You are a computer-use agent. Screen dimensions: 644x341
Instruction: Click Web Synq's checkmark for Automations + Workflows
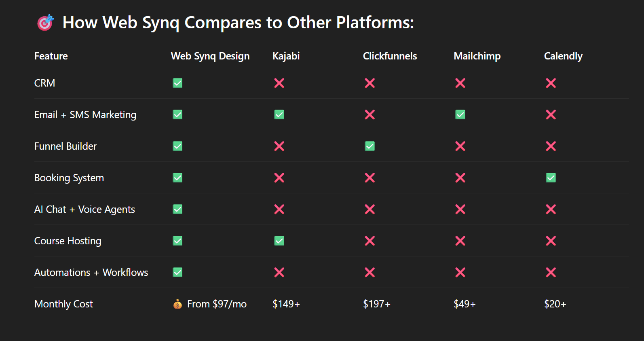[177, 272]
